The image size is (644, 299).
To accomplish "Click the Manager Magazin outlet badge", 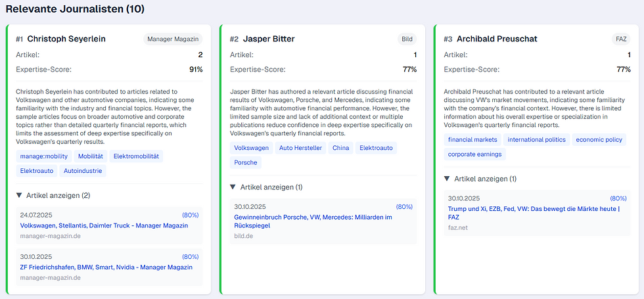I will pyautogui.click(x=172, y=39).
